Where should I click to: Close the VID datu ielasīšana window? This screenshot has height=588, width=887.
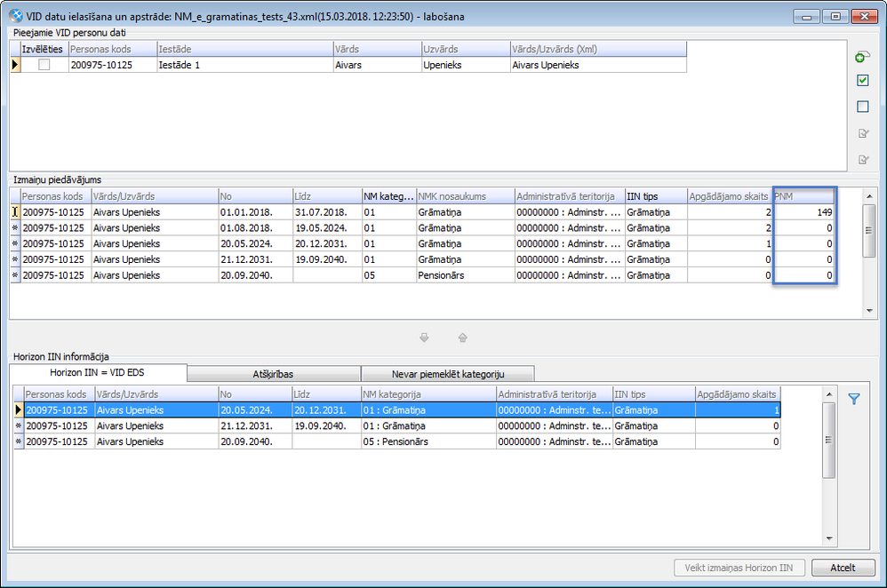[865, 16]
